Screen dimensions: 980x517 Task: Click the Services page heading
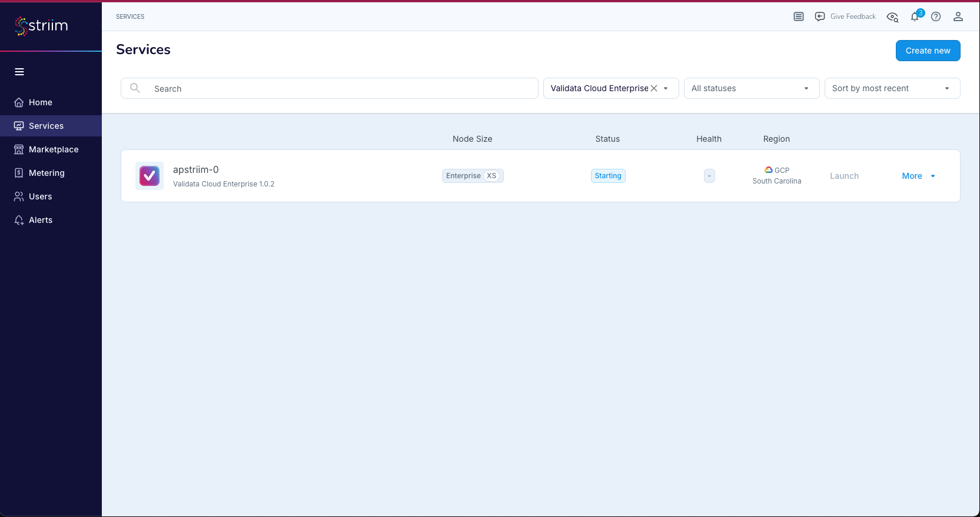(143, 49)
